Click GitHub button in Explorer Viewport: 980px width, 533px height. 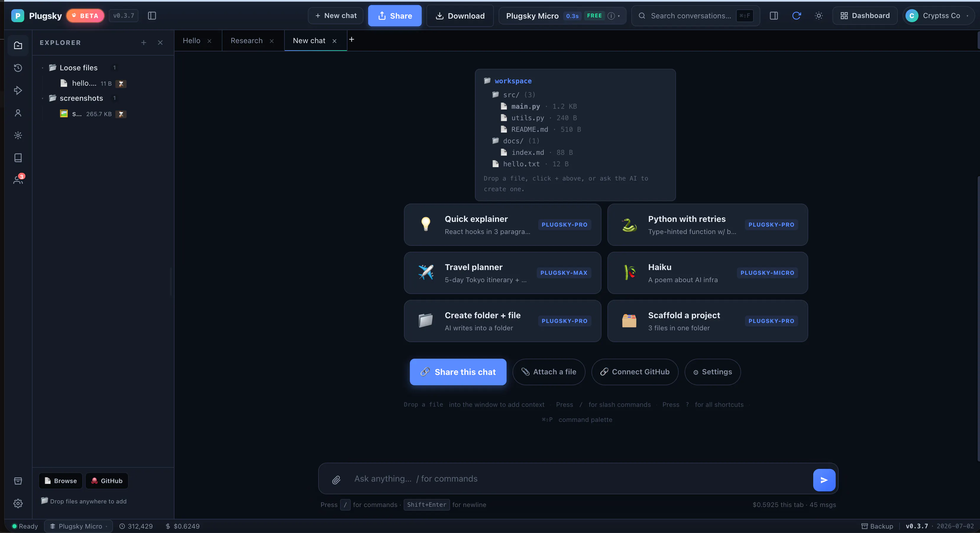[107, 481]
